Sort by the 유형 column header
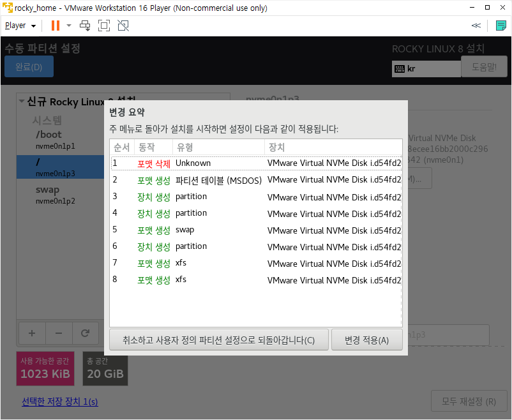 [218, 147]
